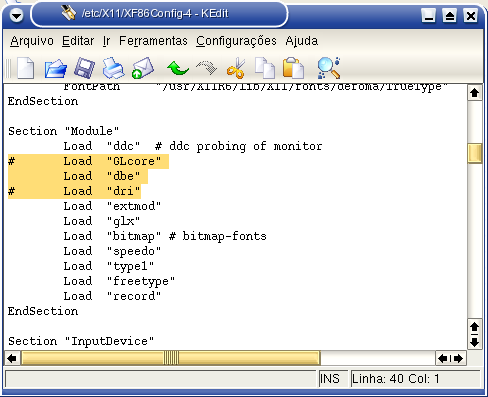The height and width of the screenshot is (397, 488).
Task: Click the vertical scrollbar down arrow at the bottom
Action: point(475,342)
